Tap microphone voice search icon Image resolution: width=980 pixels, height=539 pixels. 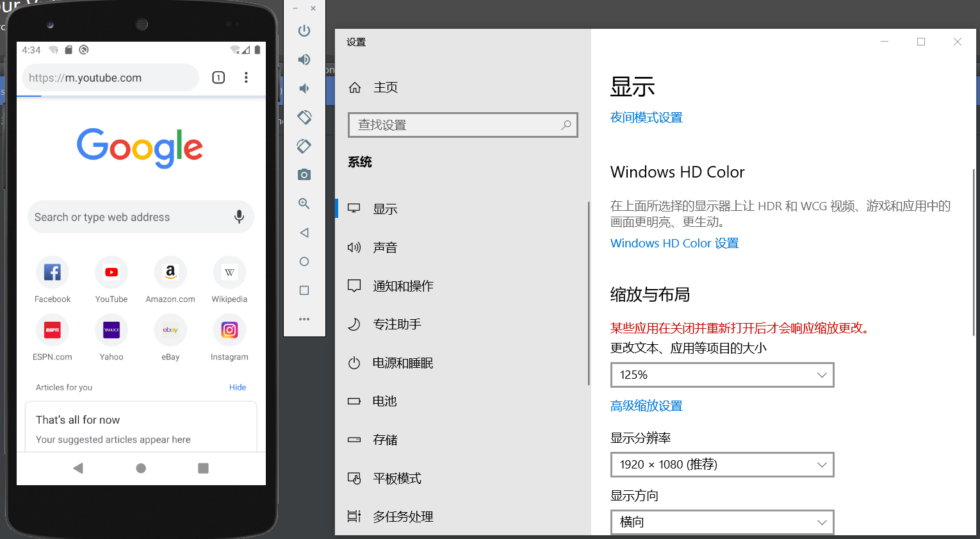click(239, 217)
